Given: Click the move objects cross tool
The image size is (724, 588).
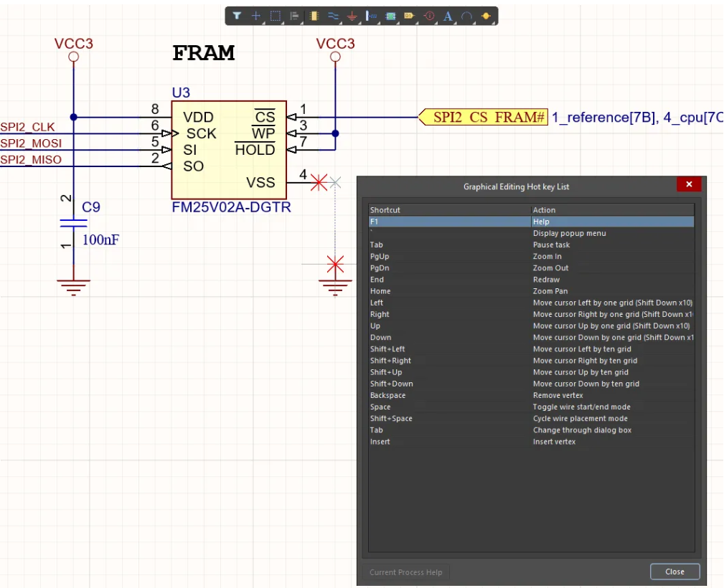Looking at the screenshot, I should tap(255, 16).
